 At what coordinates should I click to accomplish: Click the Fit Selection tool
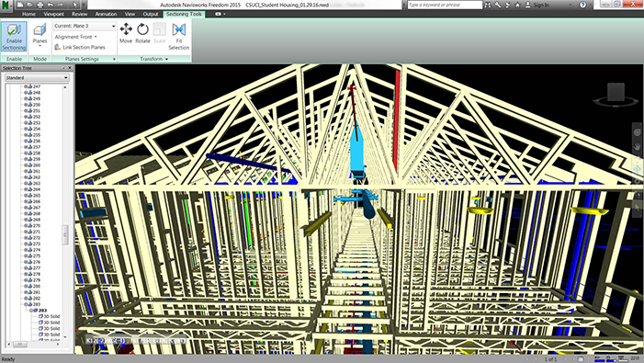178,36
